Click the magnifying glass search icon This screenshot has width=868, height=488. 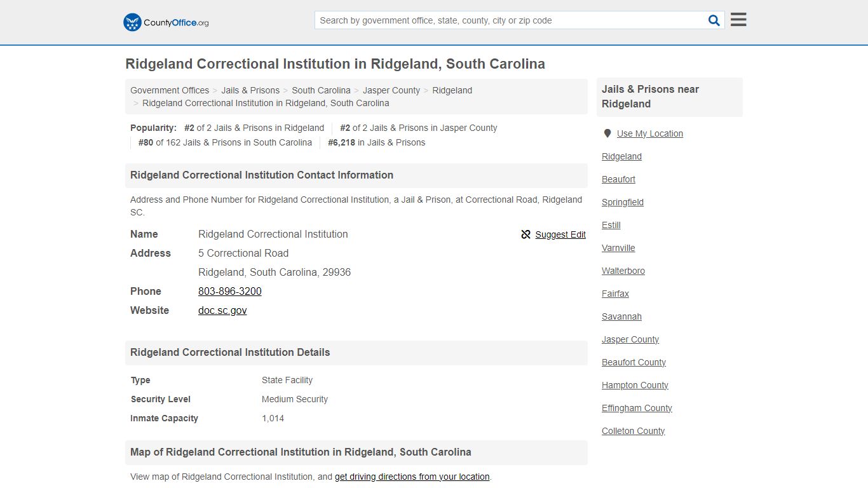[x=714, y=20]
